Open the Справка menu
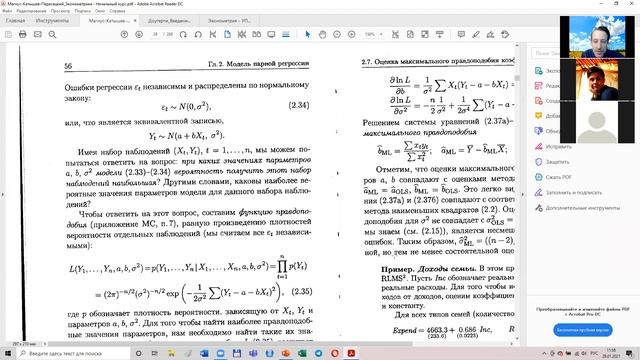Viewport: 640px width, 360px height. tap(117, 11)
